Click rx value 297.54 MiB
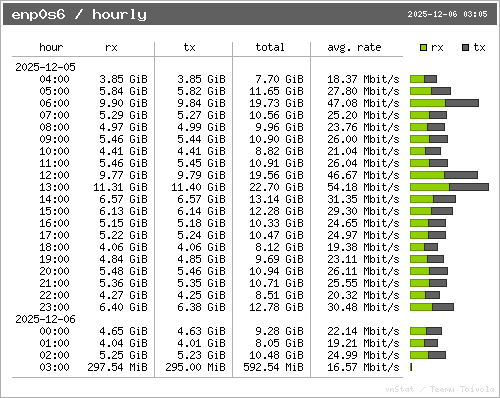The height and width of the screenshot is (398, 500). pos(117,367)
